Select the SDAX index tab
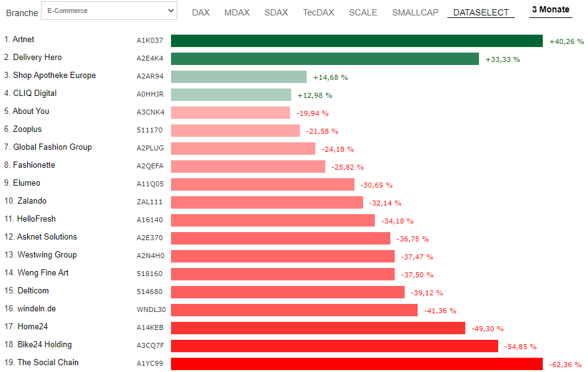This screenshot has height=372, width=588. [276, 12]
